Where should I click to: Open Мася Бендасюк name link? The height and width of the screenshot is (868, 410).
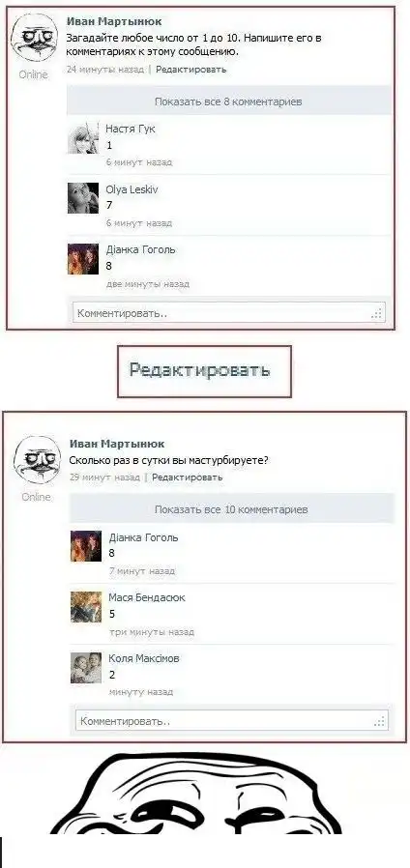(147, 598)
